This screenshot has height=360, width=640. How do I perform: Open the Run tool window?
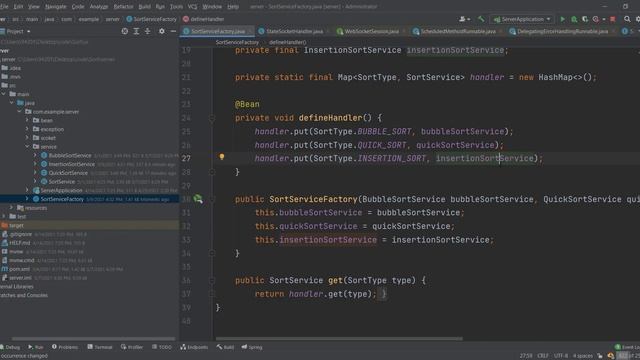36,347
